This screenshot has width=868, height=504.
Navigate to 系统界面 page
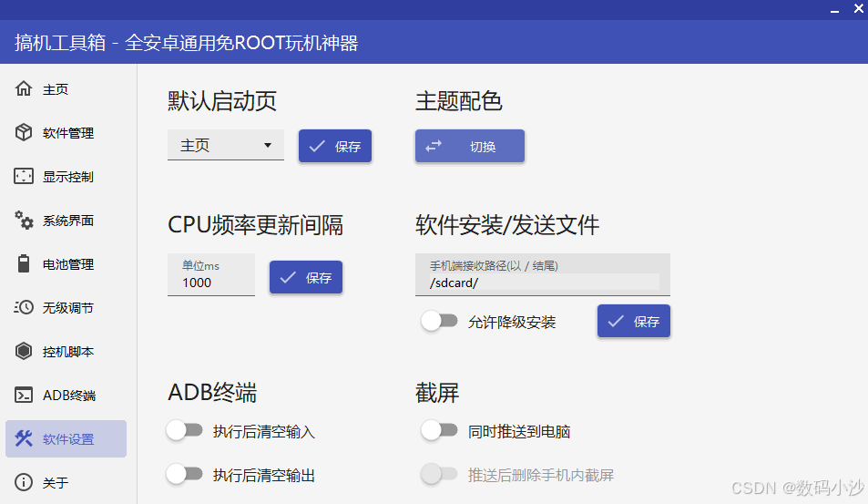coord(66,220)
